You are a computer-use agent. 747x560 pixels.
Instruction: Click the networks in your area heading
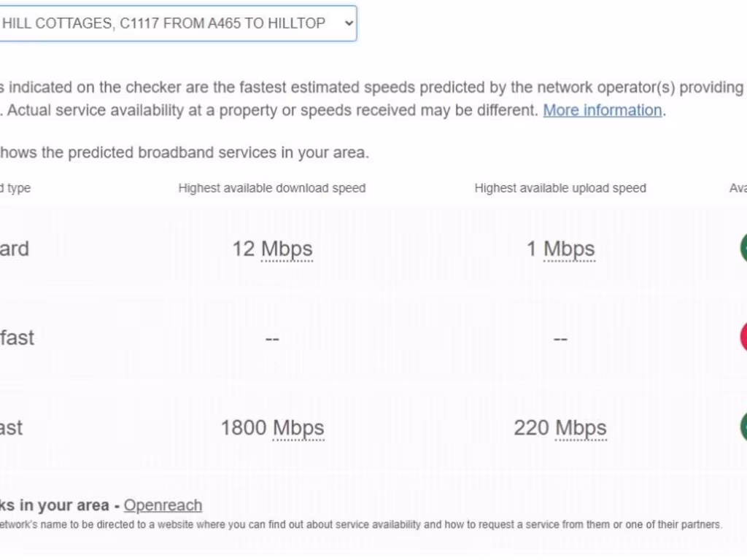(54, 505)
